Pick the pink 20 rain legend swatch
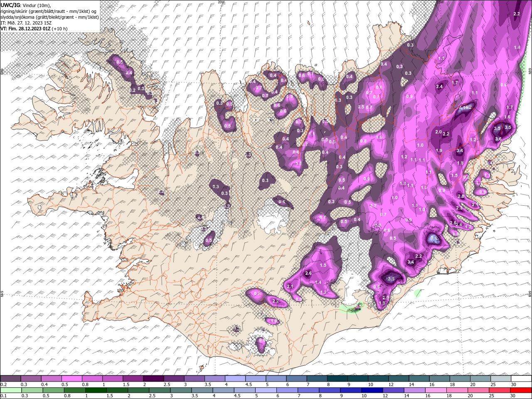Screen dimensions: 532x399 (478, 390)
